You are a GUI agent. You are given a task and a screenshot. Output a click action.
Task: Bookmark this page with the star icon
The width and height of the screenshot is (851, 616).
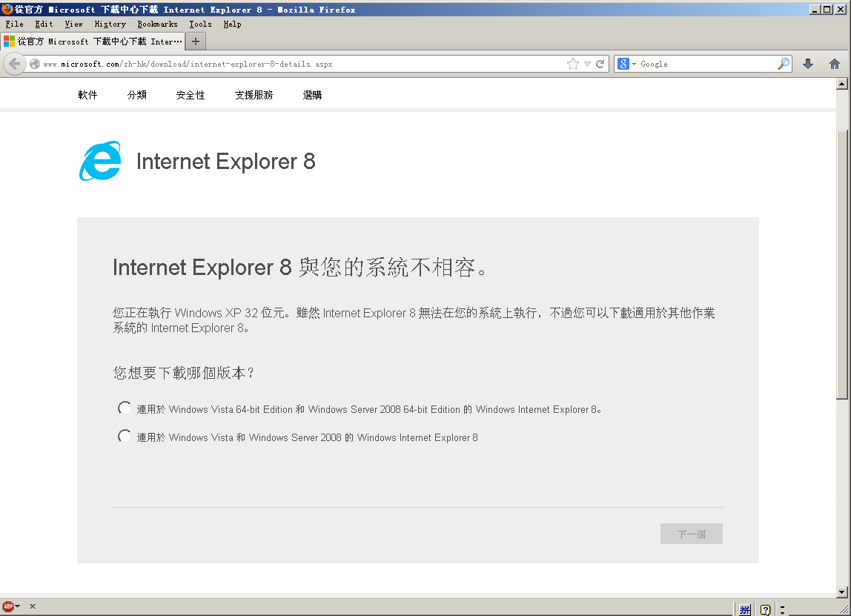[x=572, y=64]
